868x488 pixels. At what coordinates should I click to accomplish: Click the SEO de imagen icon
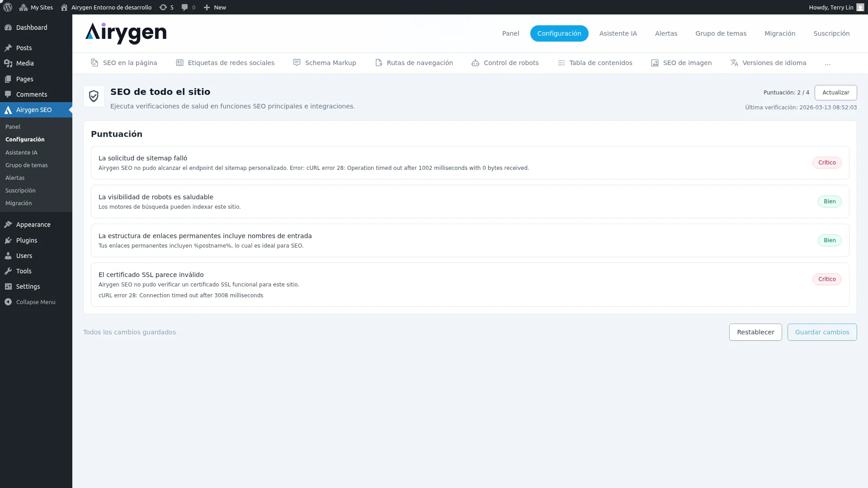coord(655,63)
